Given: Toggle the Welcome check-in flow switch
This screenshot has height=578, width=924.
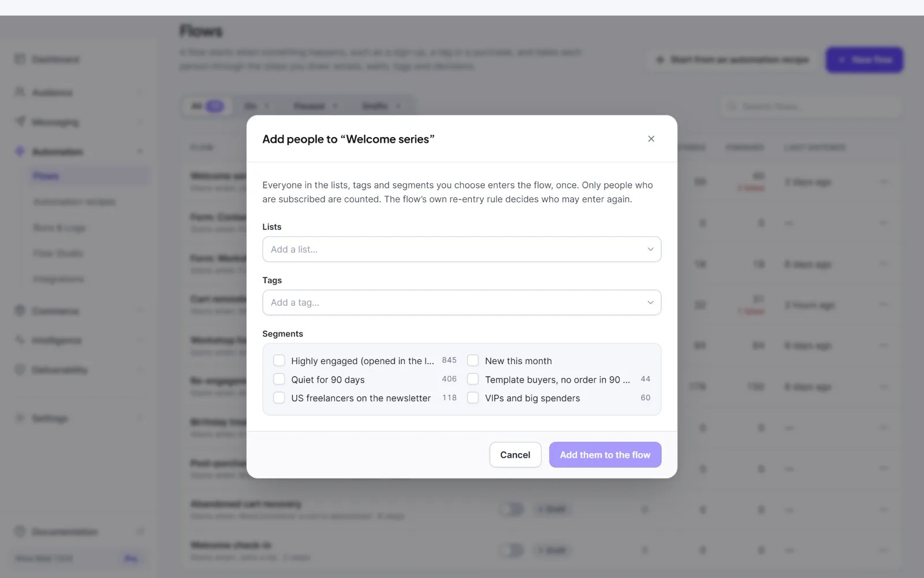Looking at the screenshot, I should pyautogui.click(x=512, y=550).
